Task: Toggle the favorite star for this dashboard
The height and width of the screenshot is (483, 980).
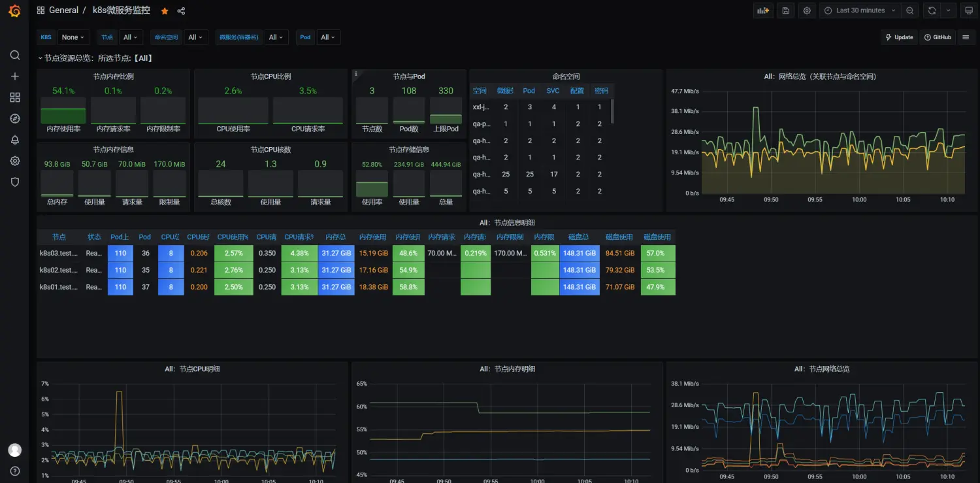Action: pyautogui.click(x=165, y=11)
